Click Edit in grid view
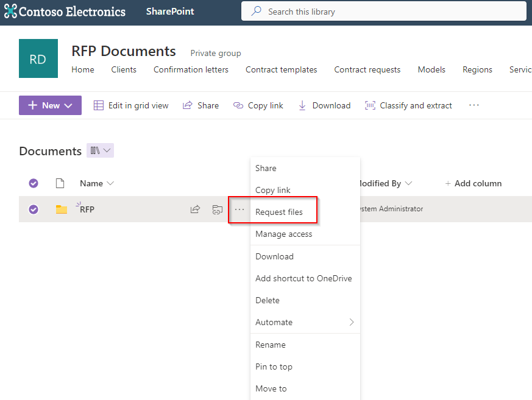 [x=131, y=105]
